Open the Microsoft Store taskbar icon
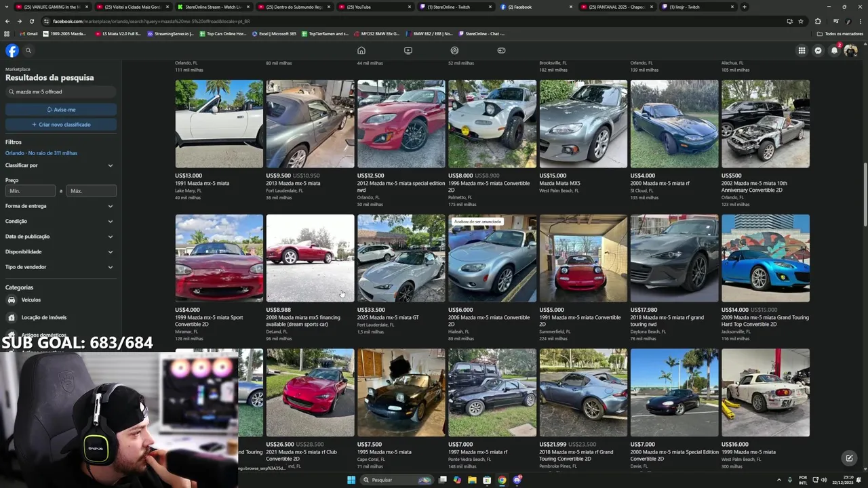The height and width of the screenshot is (488, 868). (x=487, y=480)
